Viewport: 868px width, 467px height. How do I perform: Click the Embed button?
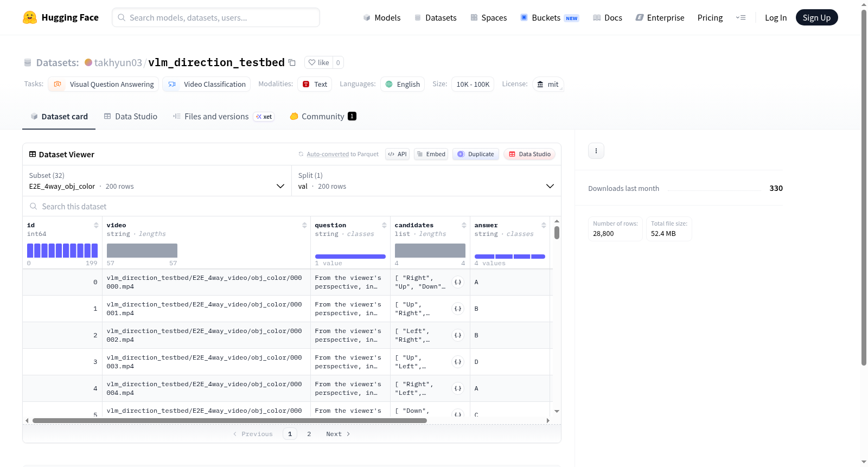(431, 154)
